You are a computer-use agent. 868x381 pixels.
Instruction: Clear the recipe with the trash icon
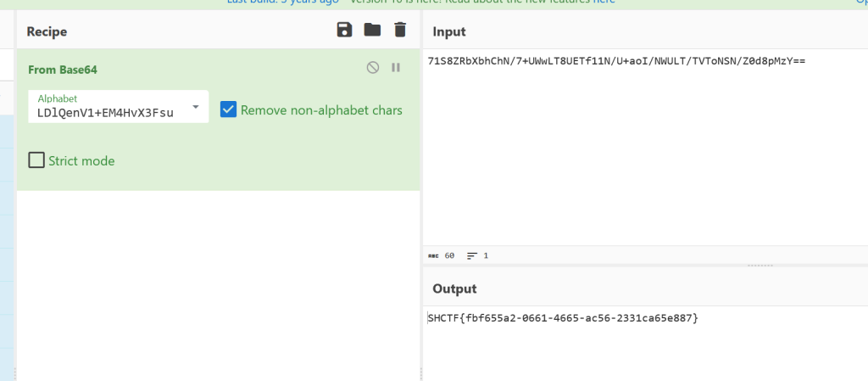pyautogui.click(x=400, y=31)
